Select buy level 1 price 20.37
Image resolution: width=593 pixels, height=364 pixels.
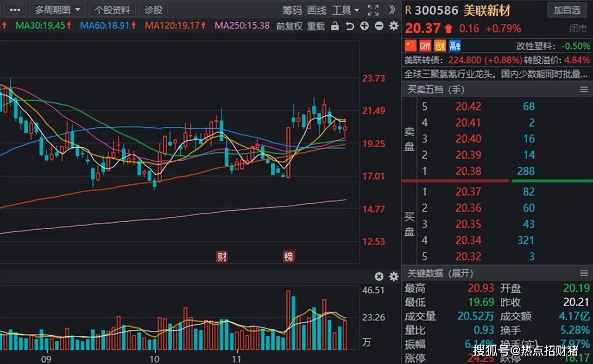(468, 192)
